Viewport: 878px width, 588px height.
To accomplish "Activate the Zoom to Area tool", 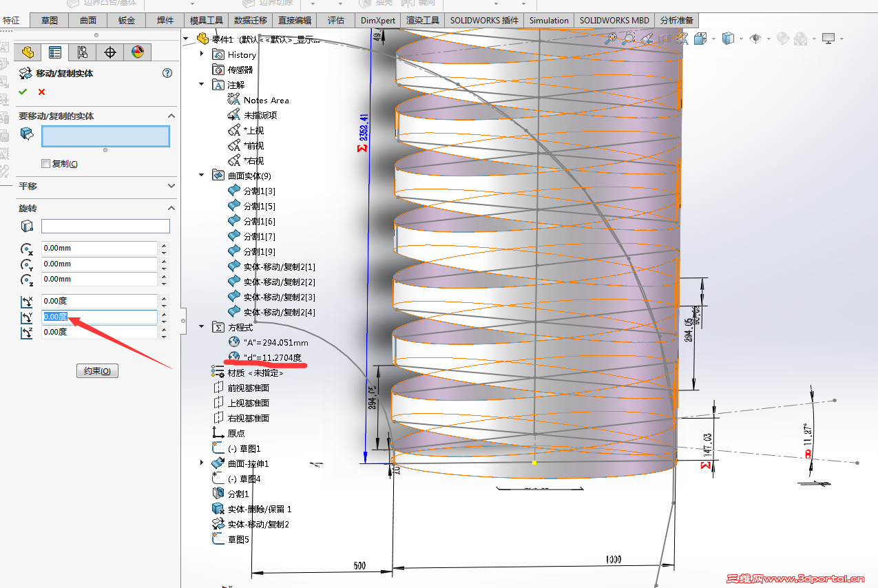I will (627, 39).
